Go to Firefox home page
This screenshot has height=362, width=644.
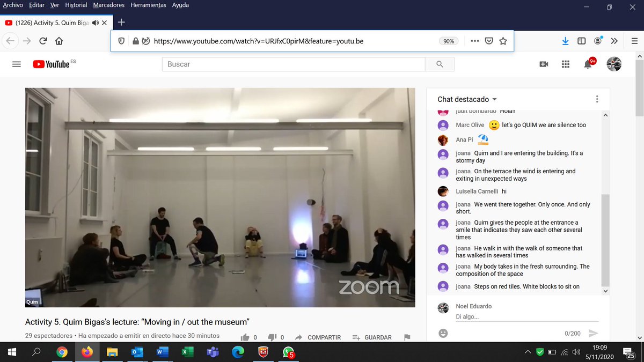coord(59,41)
